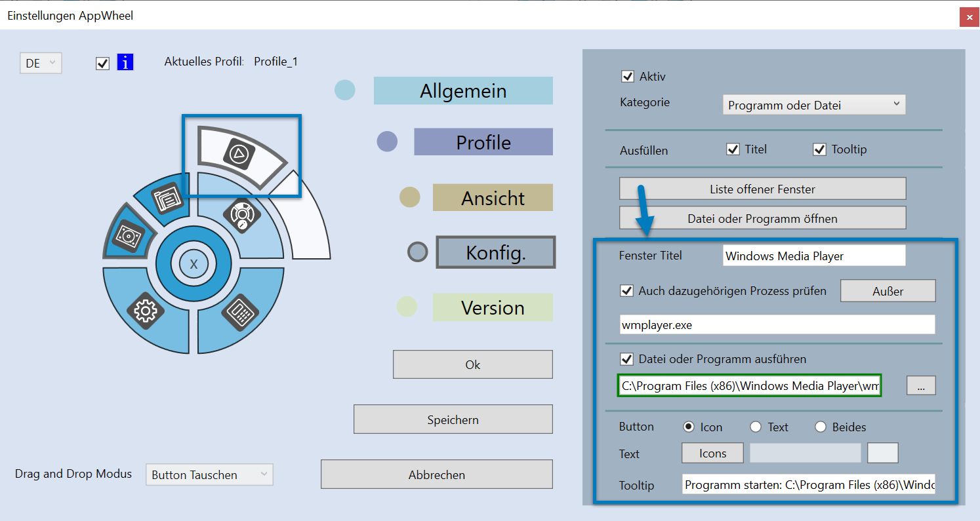Click the blue info icon near the top checkbox

pos(125,62)
